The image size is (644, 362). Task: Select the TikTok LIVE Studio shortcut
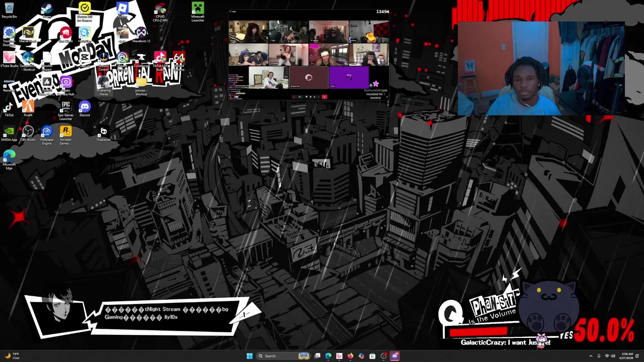pyautogui.click(x=160, y=61)
